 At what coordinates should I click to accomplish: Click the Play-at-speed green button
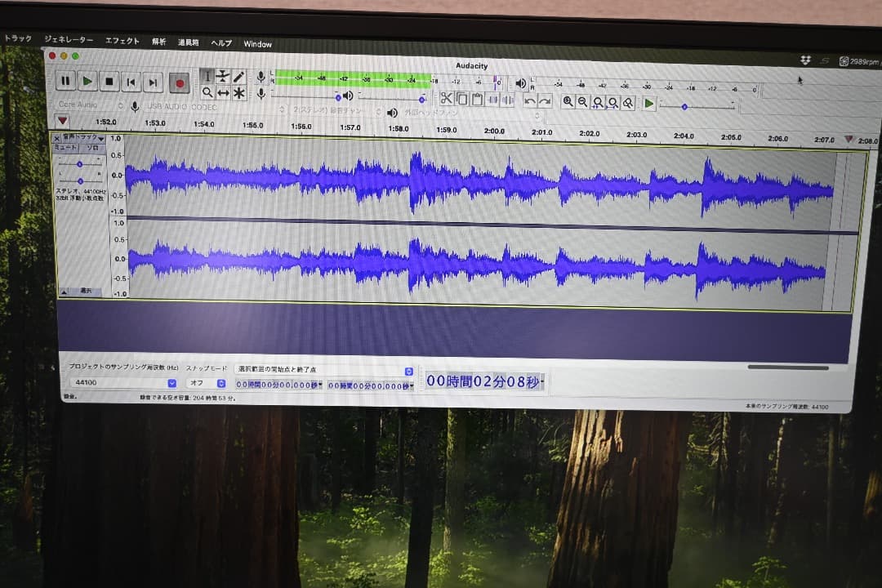point(648,103)
